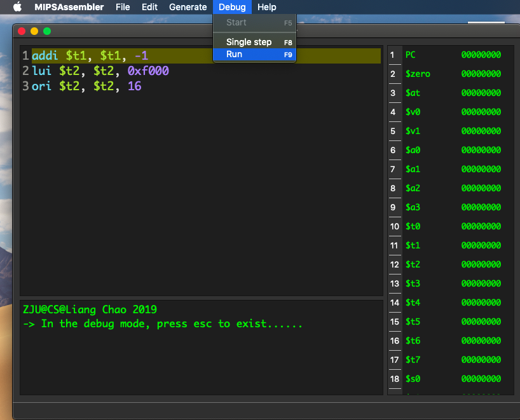Viewport: 520px width, 420px height.
Task: Click the 0xf000 immediate value
Action: [148, 71]
